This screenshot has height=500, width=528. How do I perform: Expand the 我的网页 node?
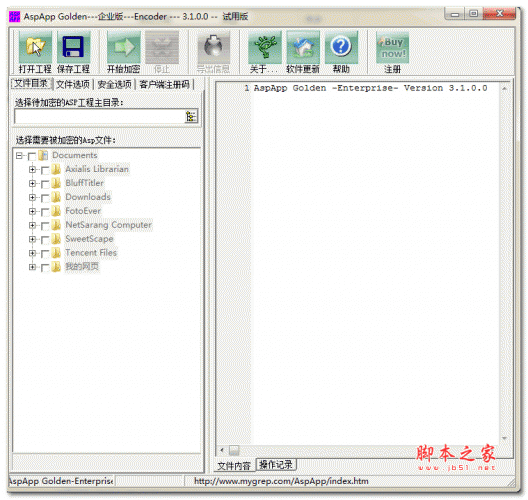tap(32, 267)
